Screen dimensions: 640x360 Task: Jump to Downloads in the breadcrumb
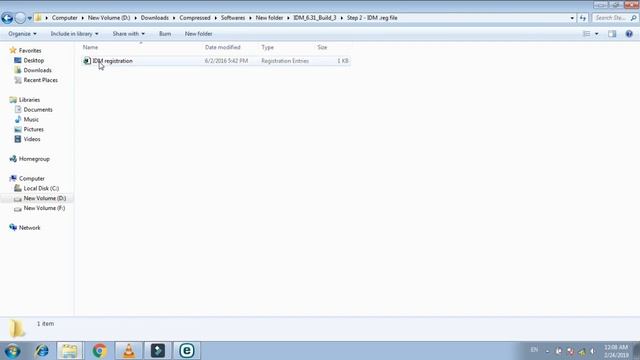(155, 18)
